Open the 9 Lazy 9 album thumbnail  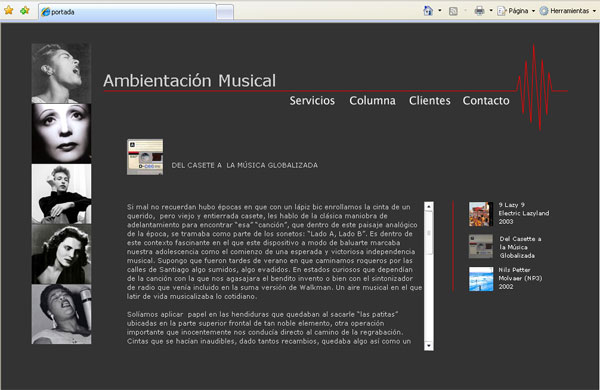(x=481, y=214)
